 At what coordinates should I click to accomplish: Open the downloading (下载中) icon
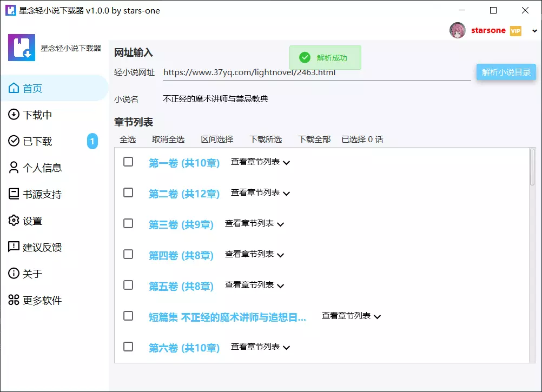14,115
